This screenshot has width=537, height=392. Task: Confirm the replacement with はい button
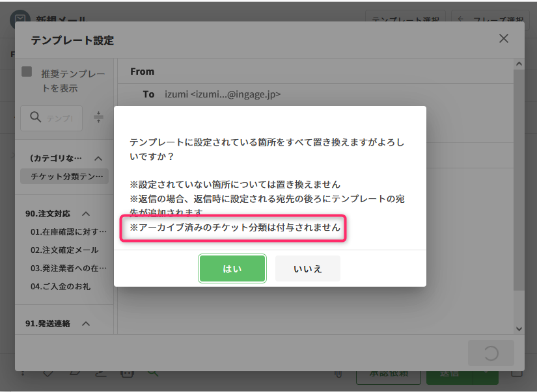(232, 268)
